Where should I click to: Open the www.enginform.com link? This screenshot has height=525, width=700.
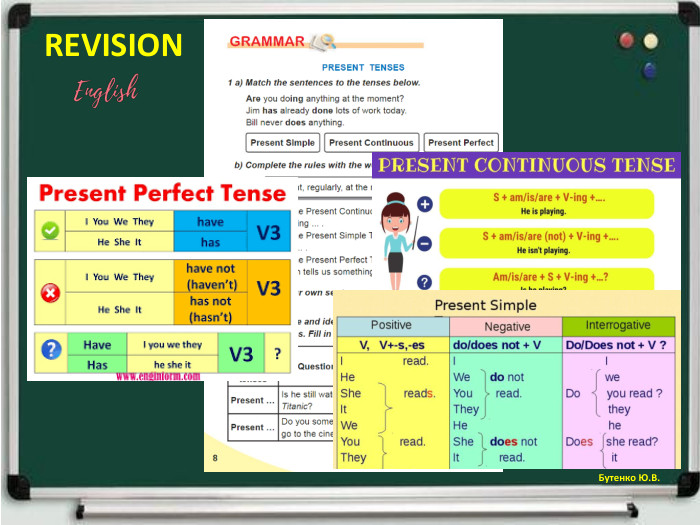158,376
